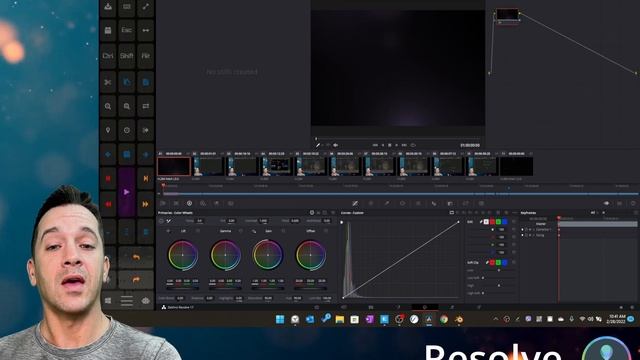Open the Curves palette icon
Viewport: 640px width, 360px height.
(355, 203)
